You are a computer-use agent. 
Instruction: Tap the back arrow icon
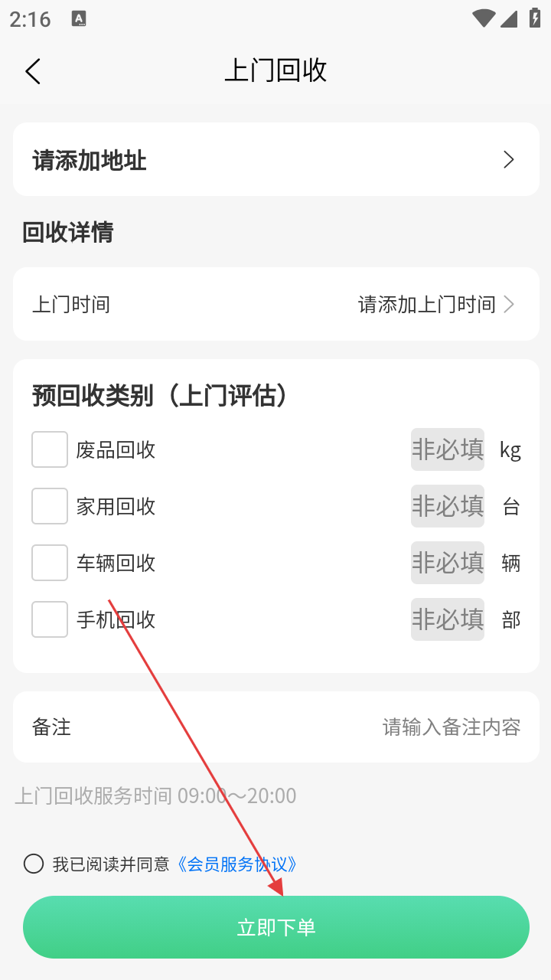click(32, 71)
